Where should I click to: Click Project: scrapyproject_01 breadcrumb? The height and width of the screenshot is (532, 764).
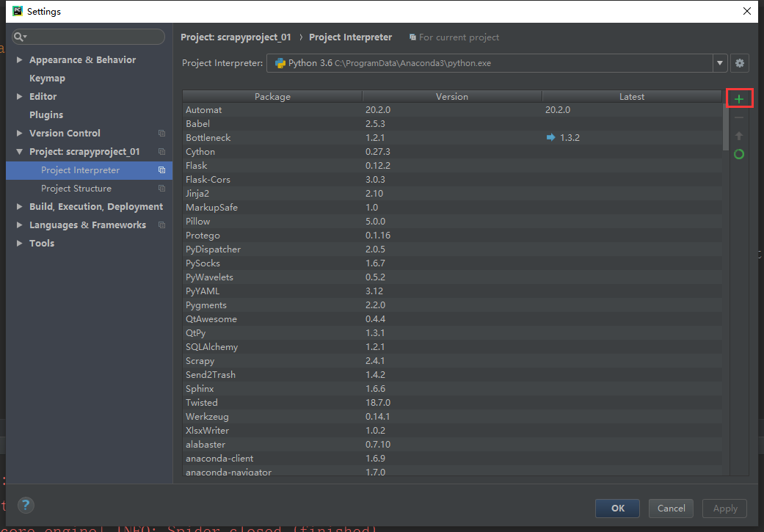coord(236,37)
